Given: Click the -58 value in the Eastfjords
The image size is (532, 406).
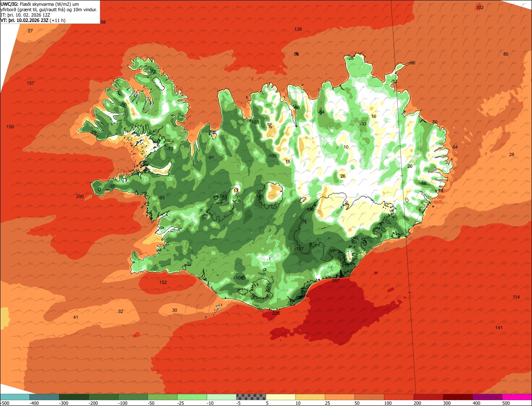Looking at the screenshot, I should [423, 183].
